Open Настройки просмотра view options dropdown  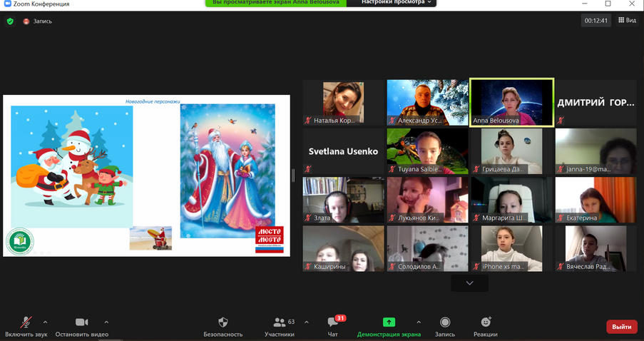(x=392, y=2)
